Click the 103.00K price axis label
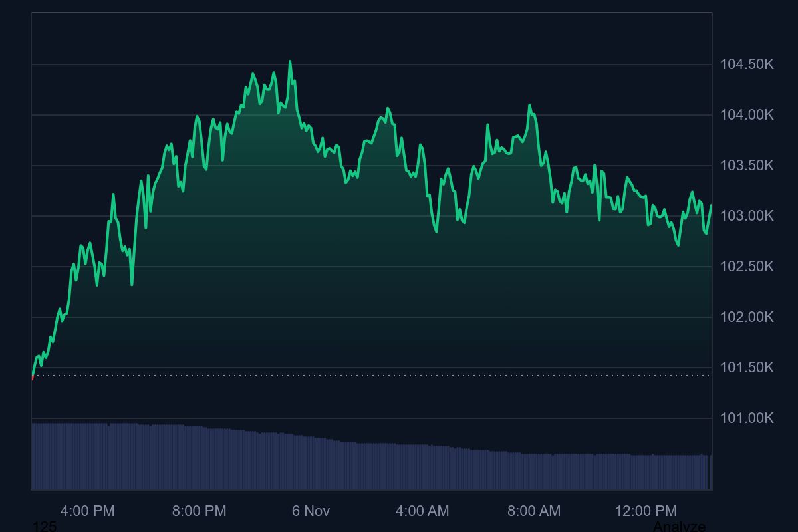Viewport: 798px width, 532px height. click(x=747, y=216)
